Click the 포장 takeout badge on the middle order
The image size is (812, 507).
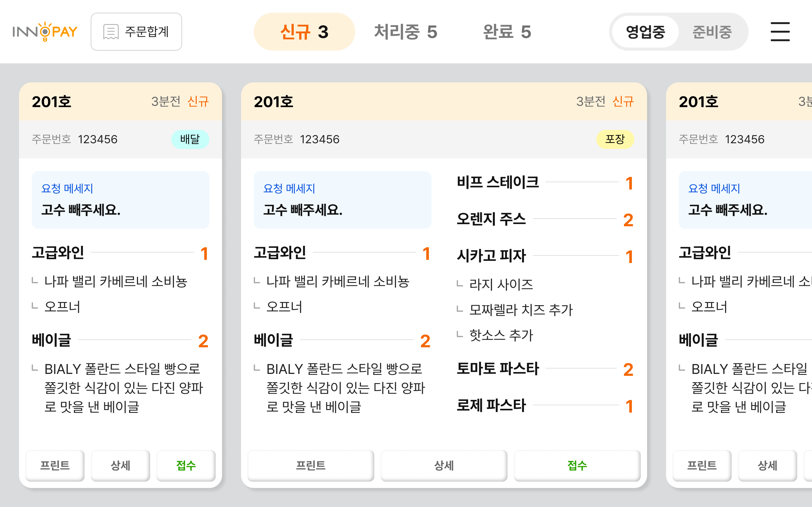tap(615, 139)
